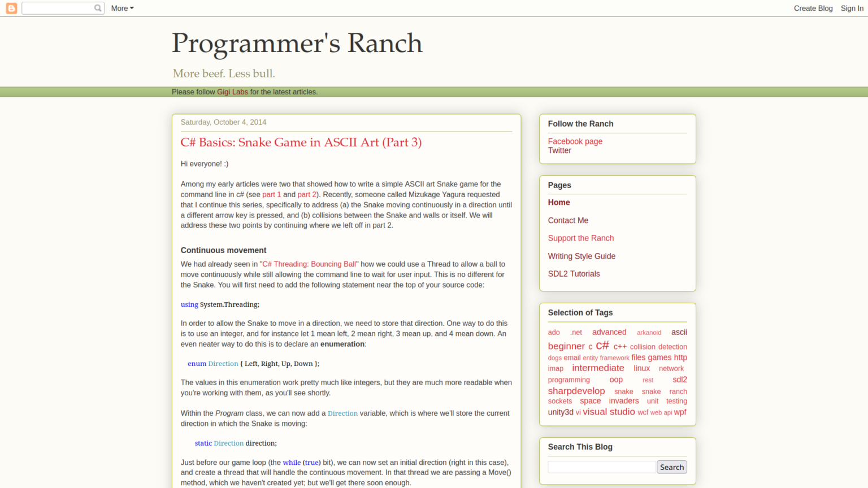Viewport: 868px width, 488px height.
Task: Select the C# tag in Selection of Tags
Action: (602, 345)
